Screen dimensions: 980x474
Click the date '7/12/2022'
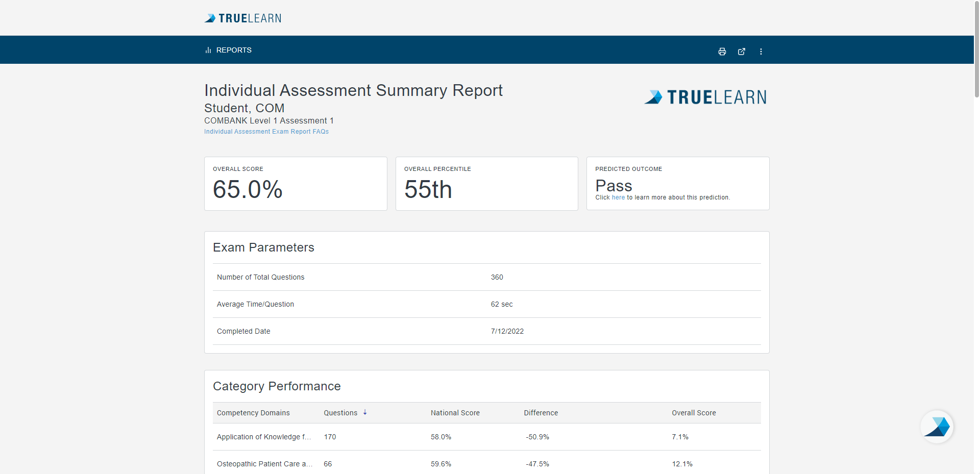(507, 331)
